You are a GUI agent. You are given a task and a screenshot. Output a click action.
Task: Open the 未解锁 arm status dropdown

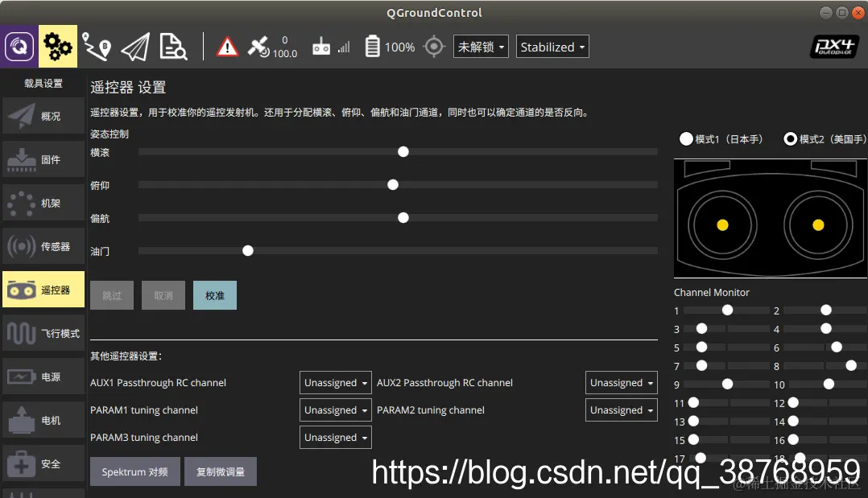click(480, 46)
